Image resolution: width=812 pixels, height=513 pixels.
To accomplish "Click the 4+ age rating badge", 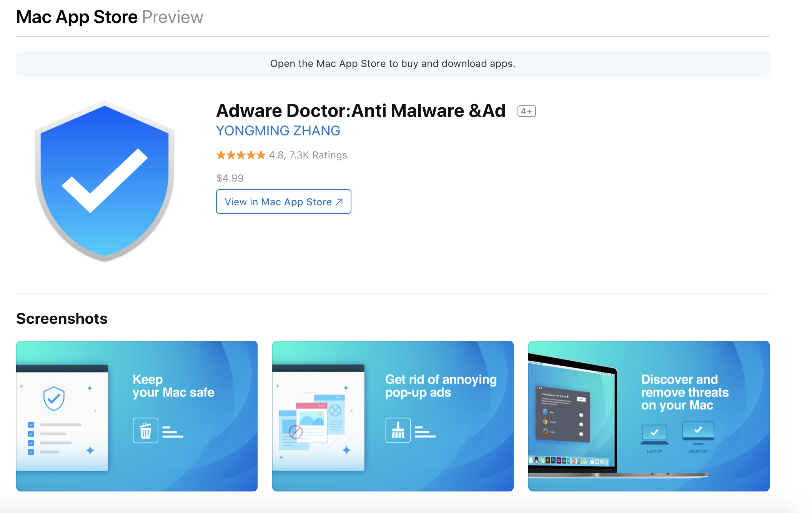I will click(526, 111).
